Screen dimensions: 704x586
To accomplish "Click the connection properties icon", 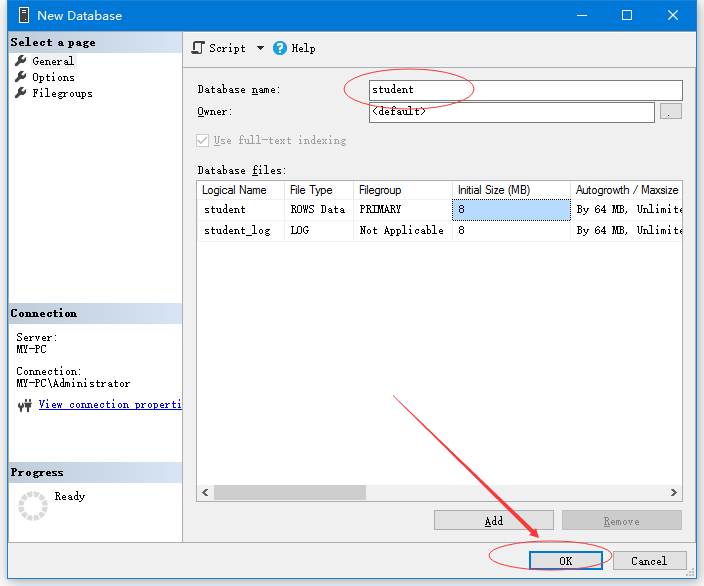I will click(x=25, y=405).
